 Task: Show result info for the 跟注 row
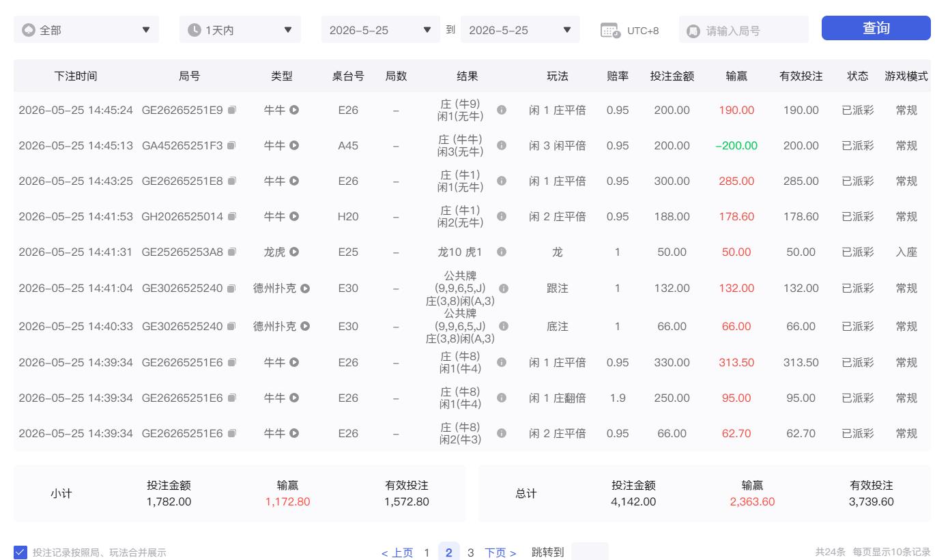504,288
